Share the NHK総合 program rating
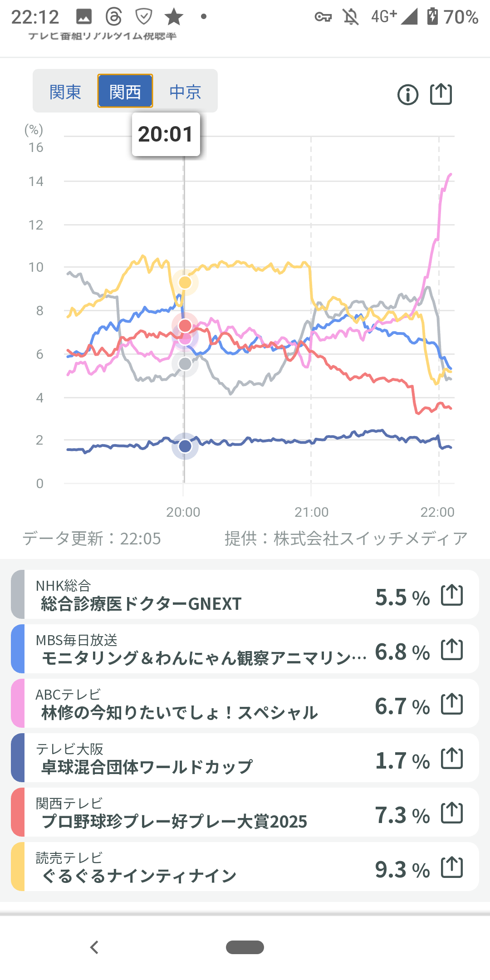 452,595
